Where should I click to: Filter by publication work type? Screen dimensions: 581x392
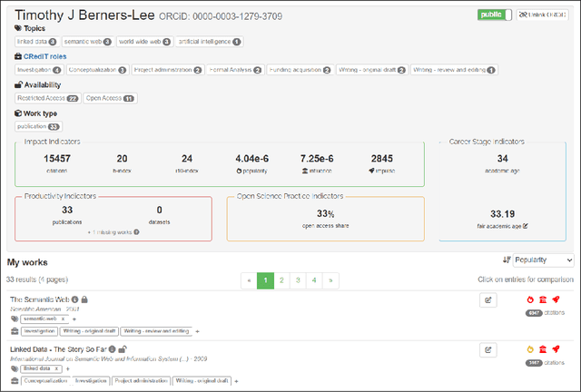[x=38, y=126]
